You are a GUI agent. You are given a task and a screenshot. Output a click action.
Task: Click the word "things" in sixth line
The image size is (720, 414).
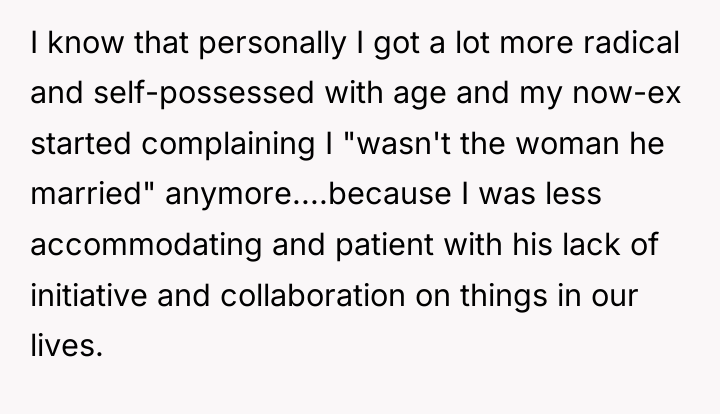[x=504, y=296]
